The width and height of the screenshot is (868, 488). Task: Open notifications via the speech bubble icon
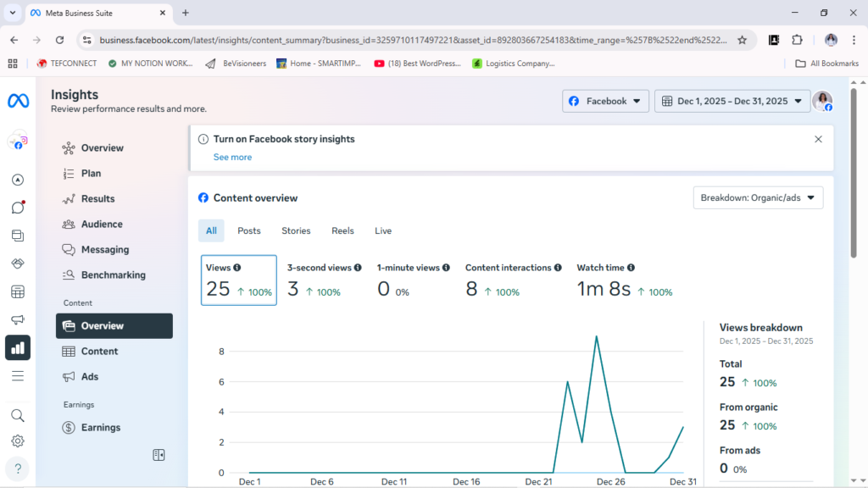click(x=18, y=208)
